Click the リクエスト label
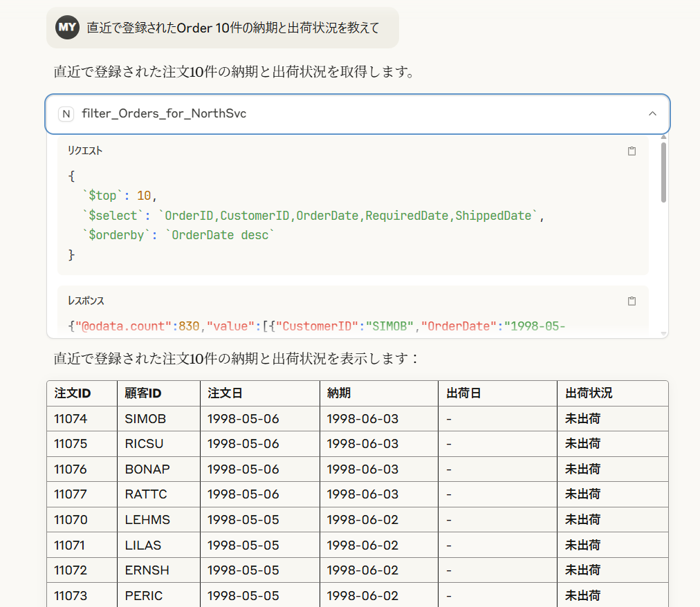The width and height of the screenshot is (700, 607). click(85, 151)
